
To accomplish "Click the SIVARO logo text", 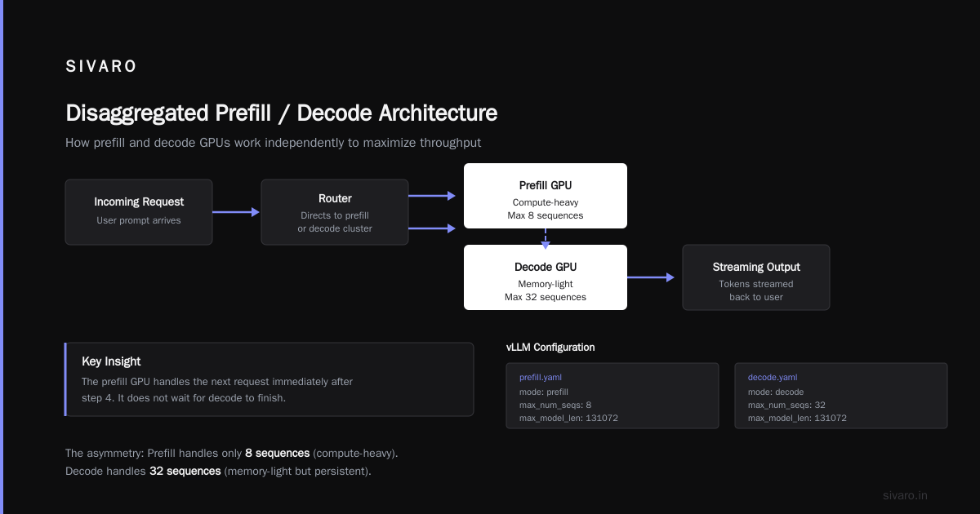I will (101, 67).
